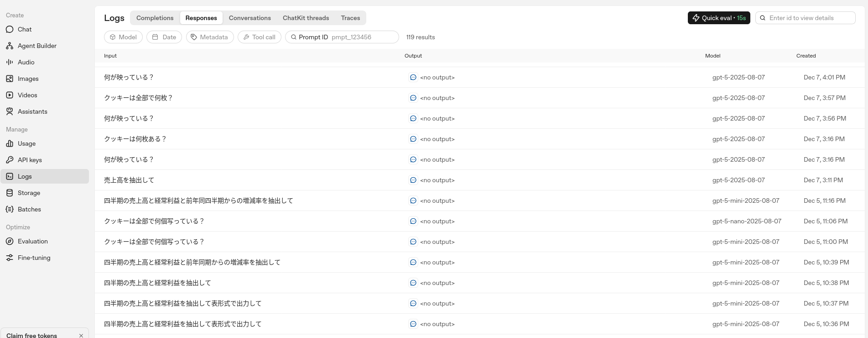
Task: Switch to the Completions tab
Action: point(155,18)
